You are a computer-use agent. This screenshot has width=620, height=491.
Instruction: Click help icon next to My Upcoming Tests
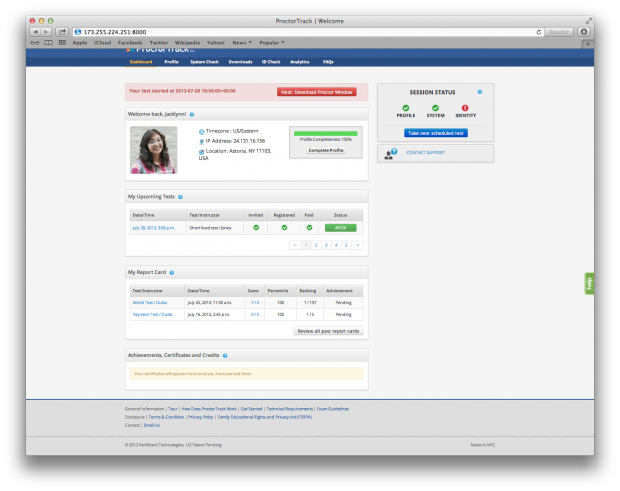coord(180,197)
